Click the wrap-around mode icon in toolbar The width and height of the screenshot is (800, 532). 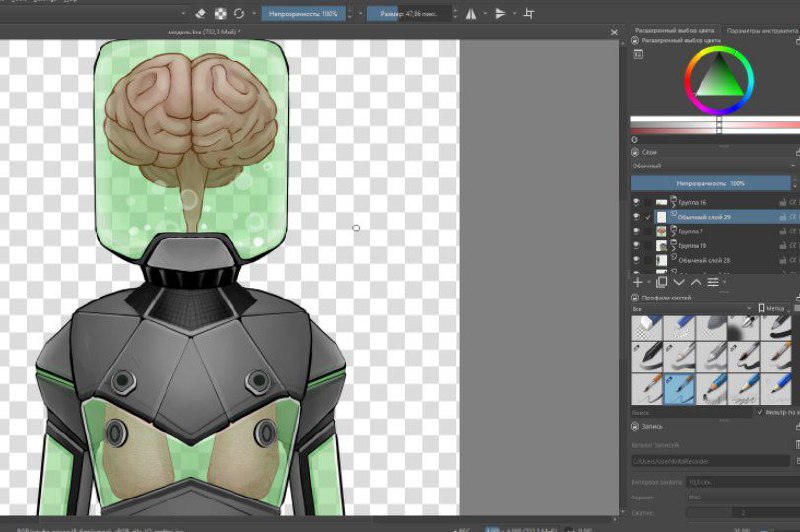[x=529, y=14]
